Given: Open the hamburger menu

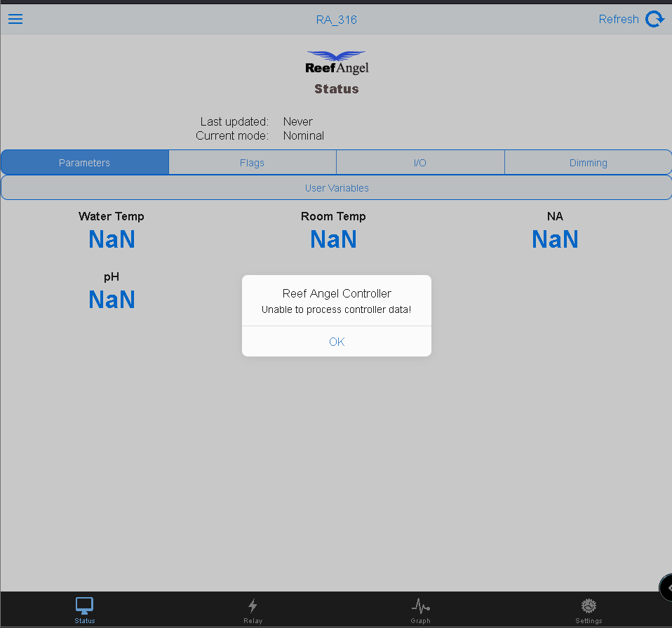Looking at the screenshot, I should pos(15,19).
